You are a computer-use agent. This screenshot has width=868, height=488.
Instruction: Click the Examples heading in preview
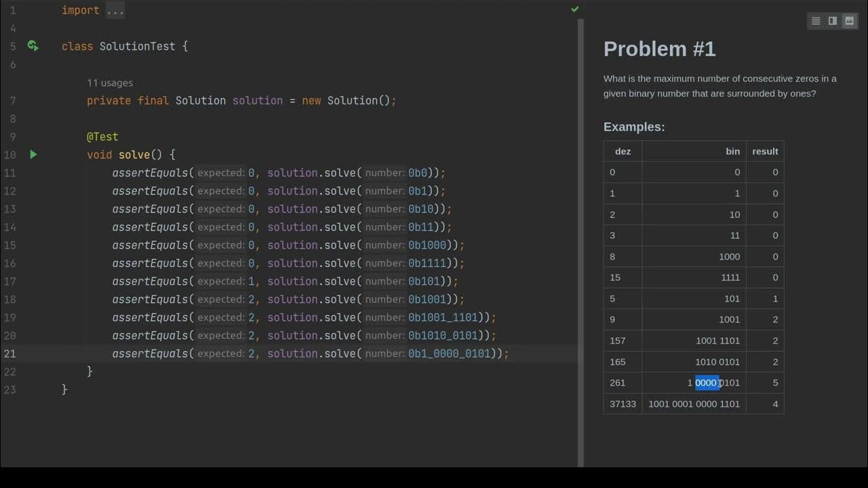coord(634,127)
